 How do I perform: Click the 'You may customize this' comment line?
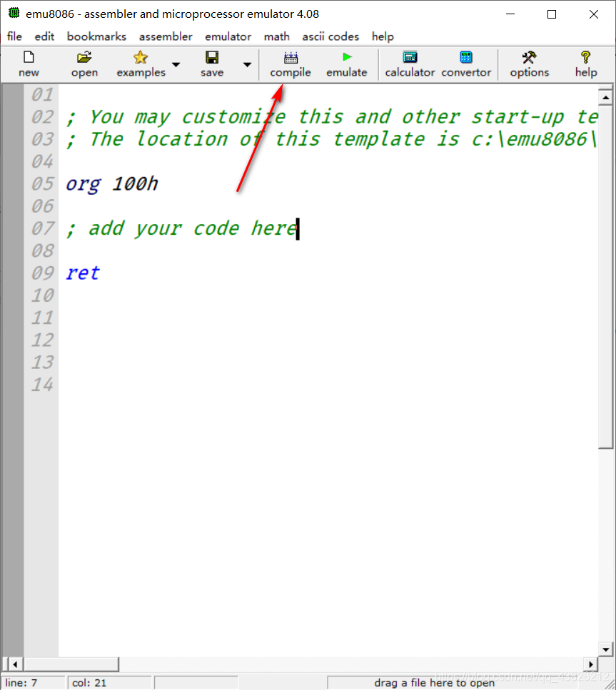(331, 116)
